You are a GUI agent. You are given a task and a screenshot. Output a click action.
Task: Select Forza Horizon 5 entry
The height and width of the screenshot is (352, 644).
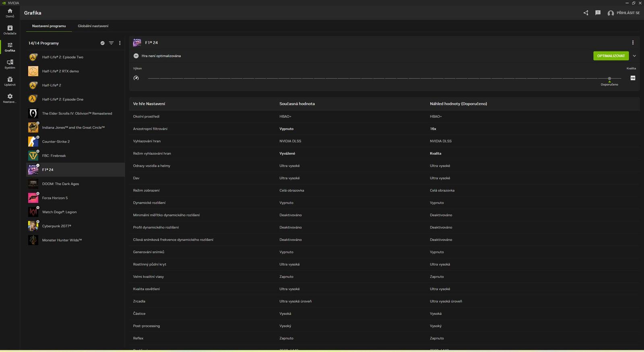pos(75,198)
